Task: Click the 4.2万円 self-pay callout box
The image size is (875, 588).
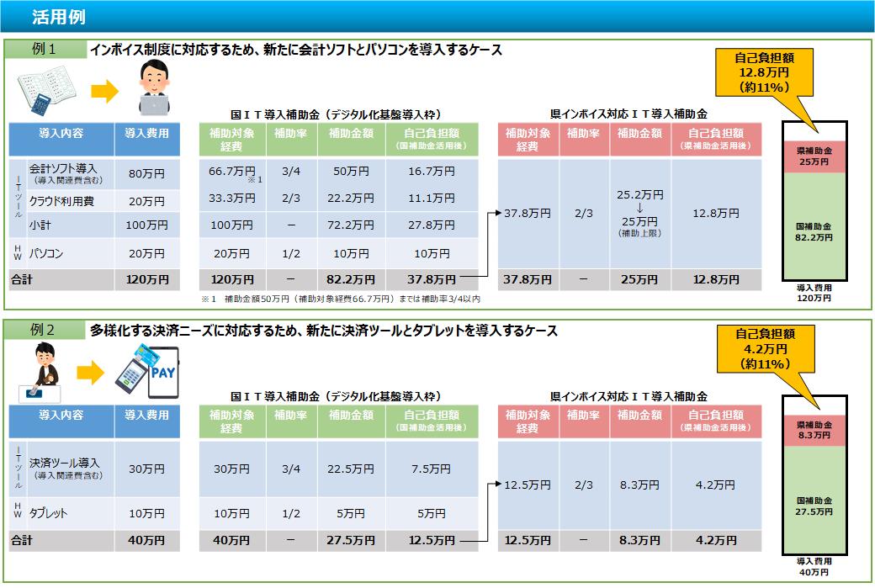Action: pyautogui.click(x=762, y=350)
